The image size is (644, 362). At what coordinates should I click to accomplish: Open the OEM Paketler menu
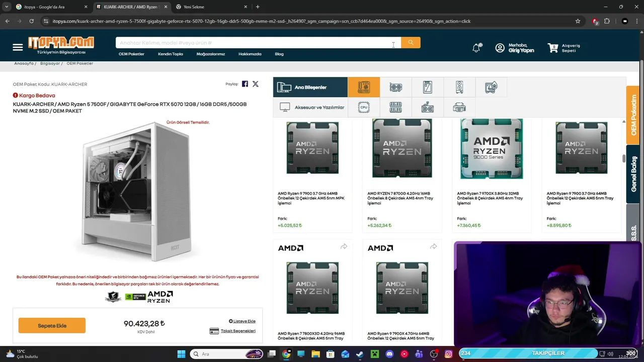pos(131,54)
